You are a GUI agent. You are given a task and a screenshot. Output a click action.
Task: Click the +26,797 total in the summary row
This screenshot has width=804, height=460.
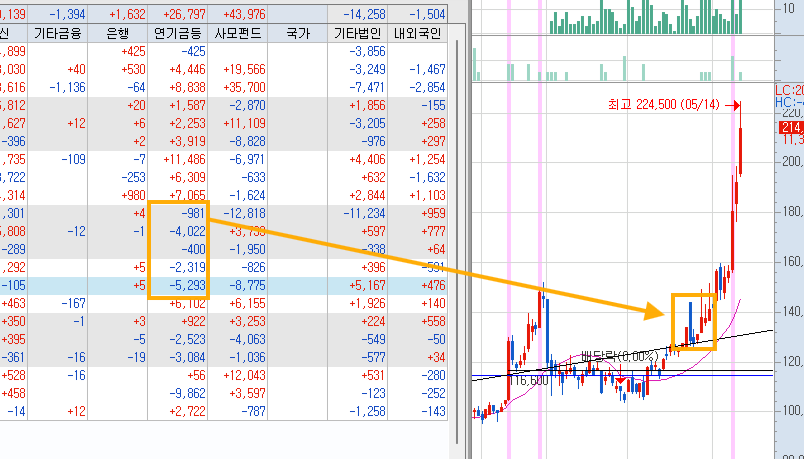click(x=184, y=14)
